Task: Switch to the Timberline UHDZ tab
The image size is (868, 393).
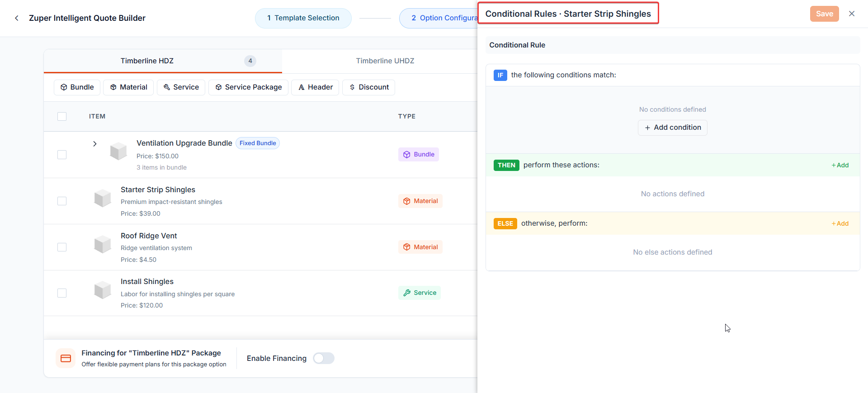Action: (x=385, y=61)
